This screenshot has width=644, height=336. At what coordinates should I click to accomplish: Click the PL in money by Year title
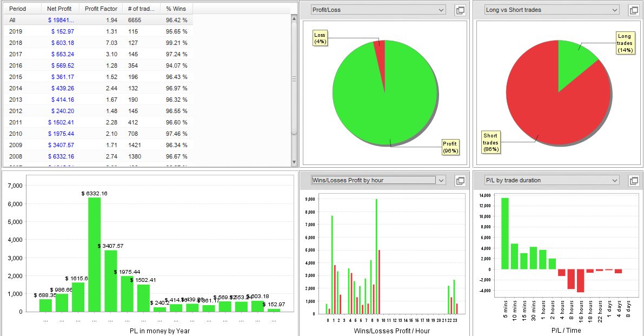tap(160, 331)
